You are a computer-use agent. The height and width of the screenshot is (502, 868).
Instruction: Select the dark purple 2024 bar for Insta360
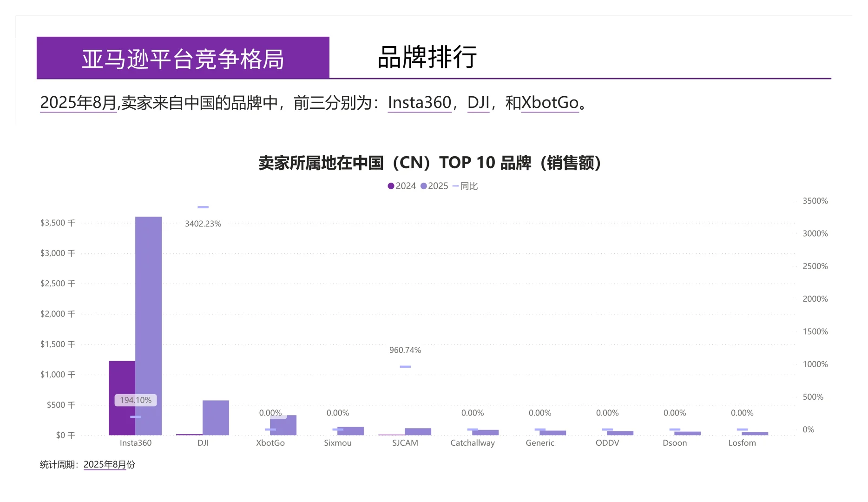coord(122,398)
